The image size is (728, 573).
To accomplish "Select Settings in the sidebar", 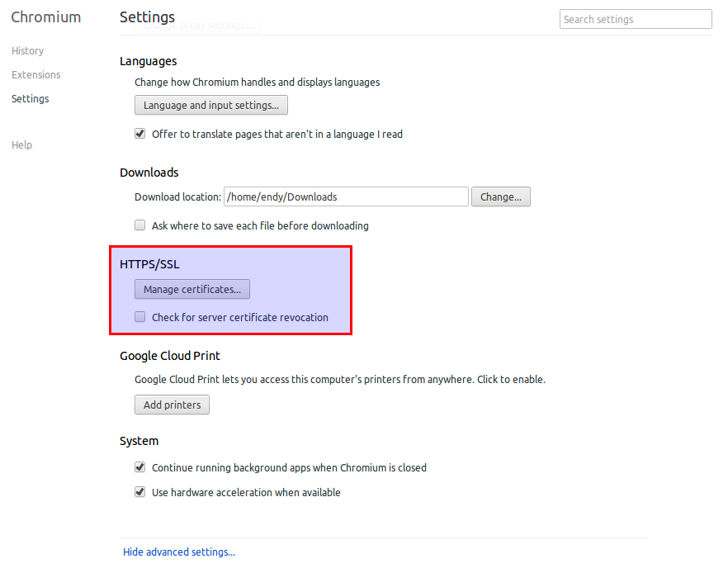I will pyautogui.click(x=30, y=98).
